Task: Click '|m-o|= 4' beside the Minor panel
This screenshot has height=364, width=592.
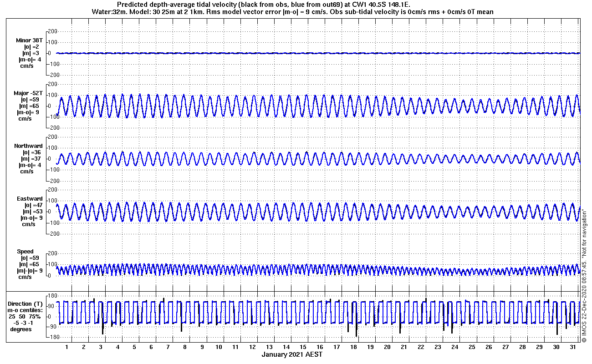Action: click(x=30, y=60)
